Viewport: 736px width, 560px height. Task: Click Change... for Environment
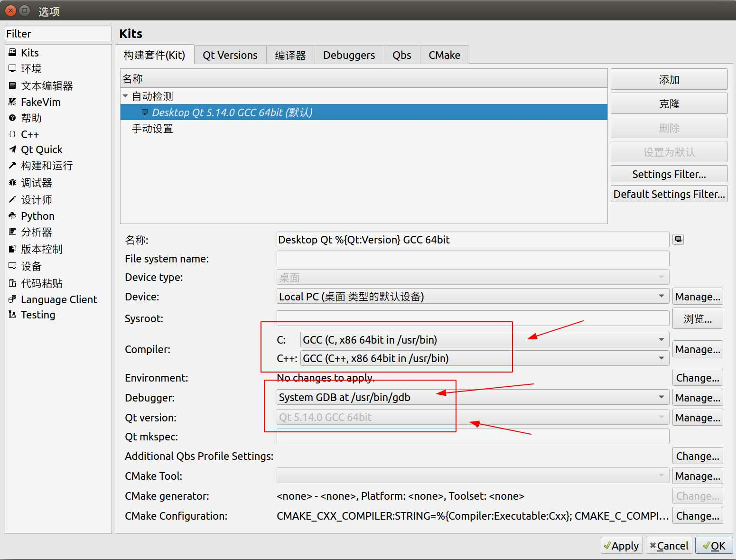698,378
